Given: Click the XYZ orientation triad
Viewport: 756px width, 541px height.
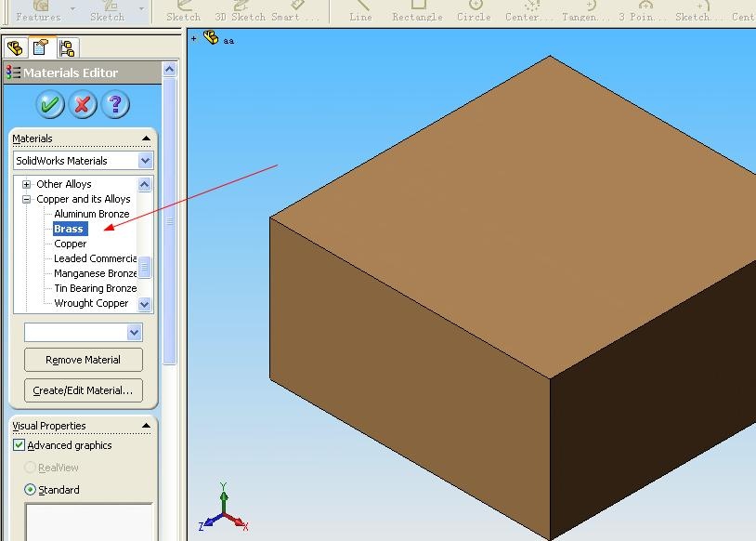Looking at the screenshot, I should coord(223,508).
